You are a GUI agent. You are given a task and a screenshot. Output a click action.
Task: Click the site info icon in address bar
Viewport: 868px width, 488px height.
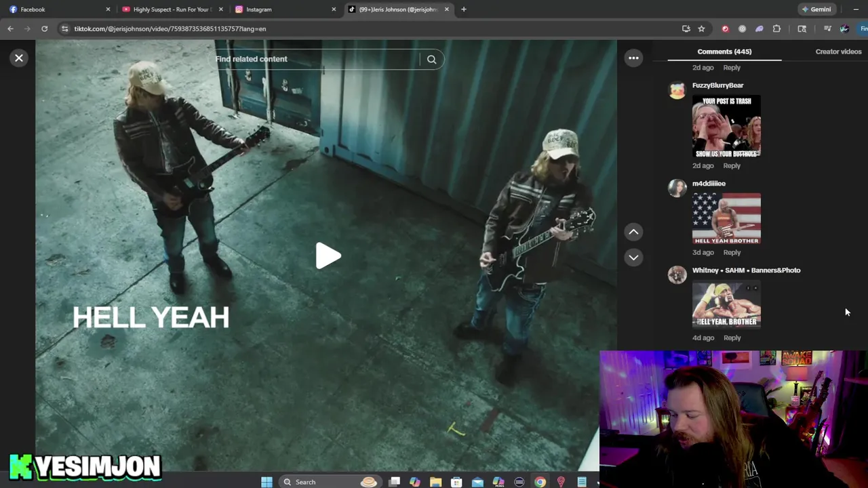click(64, 29)
